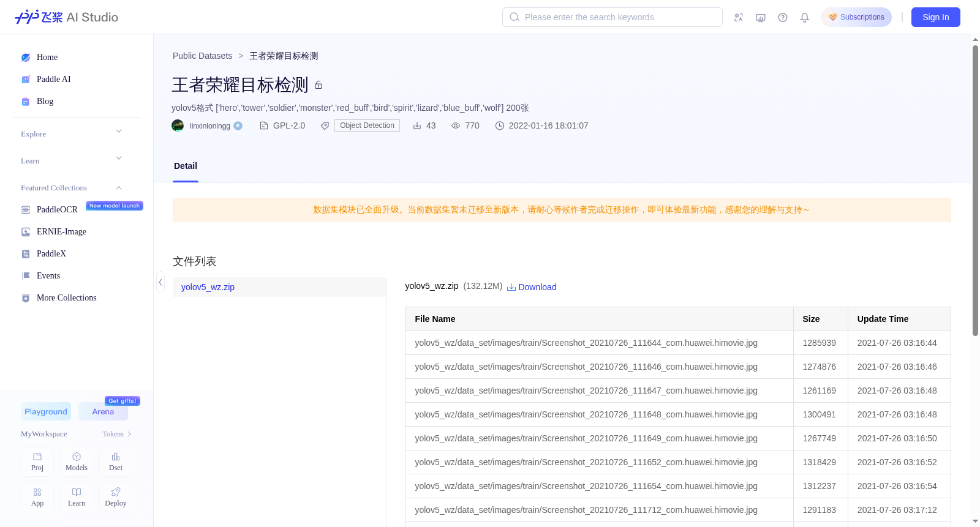
Task: Click the GPL-2.0 license icon
Action: coord(264,125)
